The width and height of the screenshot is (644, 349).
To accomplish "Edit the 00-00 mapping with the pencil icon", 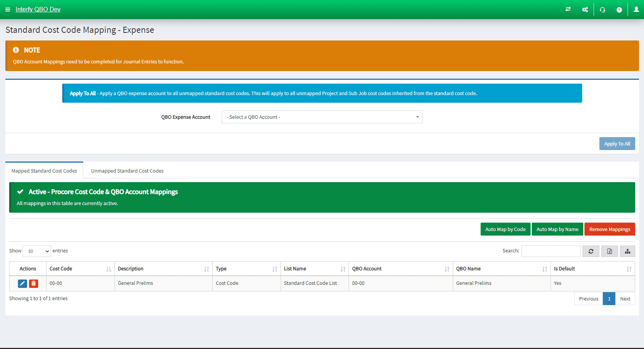I will tap(22, 283).
